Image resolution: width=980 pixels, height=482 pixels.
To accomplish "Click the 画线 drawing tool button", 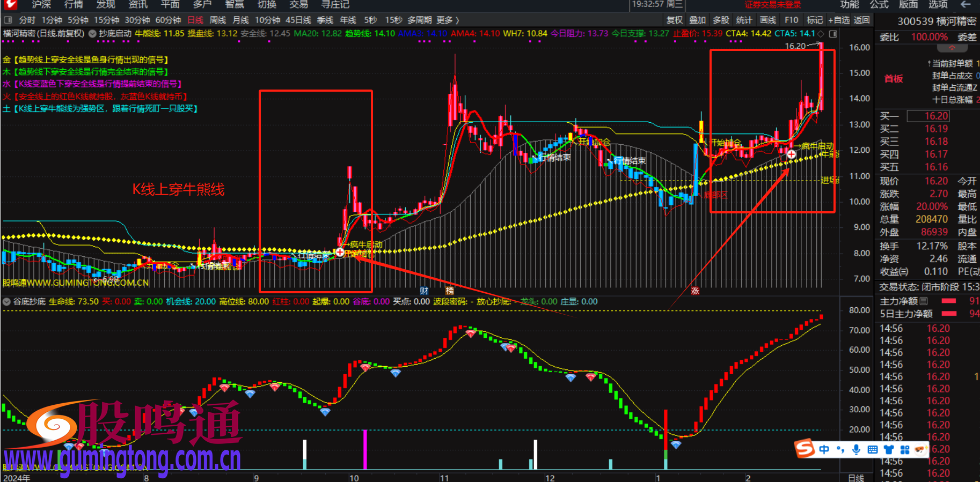I will click(x=768, y=20).
